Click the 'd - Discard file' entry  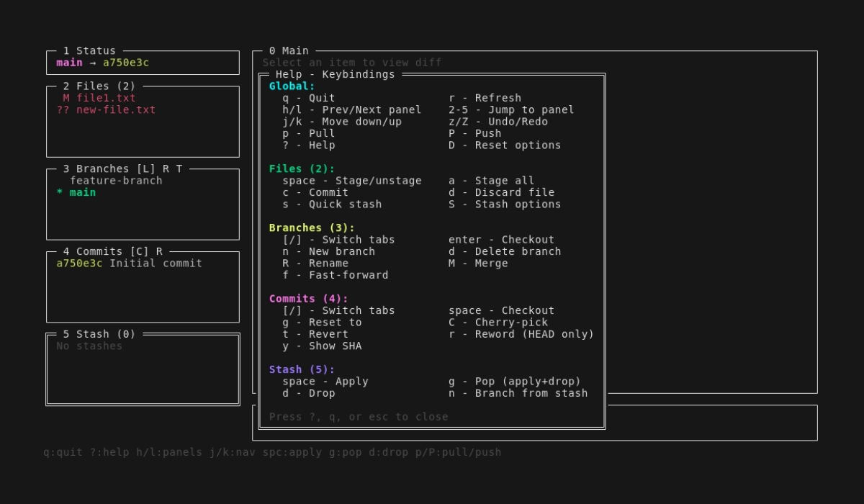[503, 192]
